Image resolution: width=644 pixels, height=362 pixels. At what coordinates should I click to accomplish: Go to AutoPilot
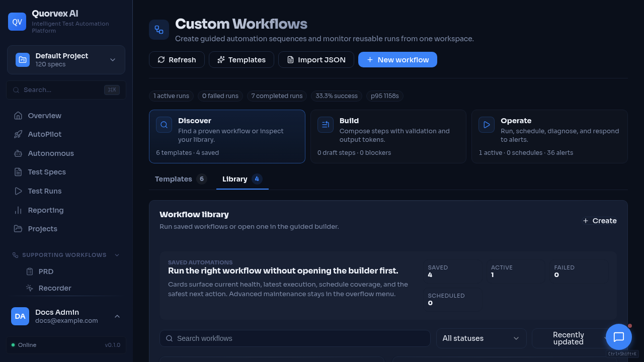pos(66,134)
